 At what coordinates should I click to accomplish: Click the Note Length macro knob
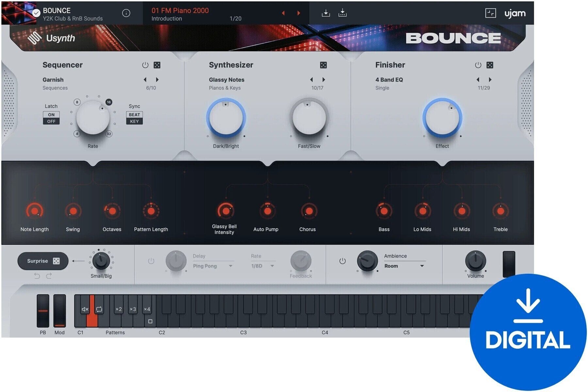(x=35, y=211)
